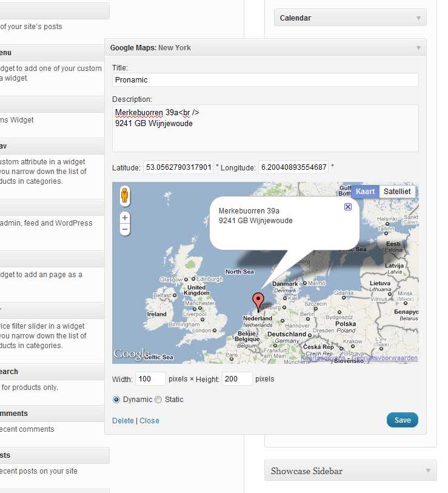Open Gebruiksvoorwaarden link on map
The width and height of the screenshot is (448, 493).
(384, 358)
